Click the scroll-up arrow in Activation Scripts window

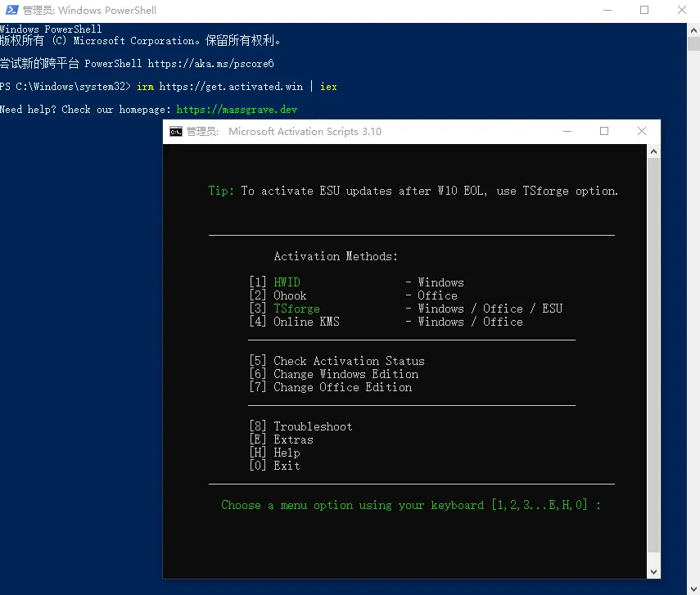(x=653, y=151)
